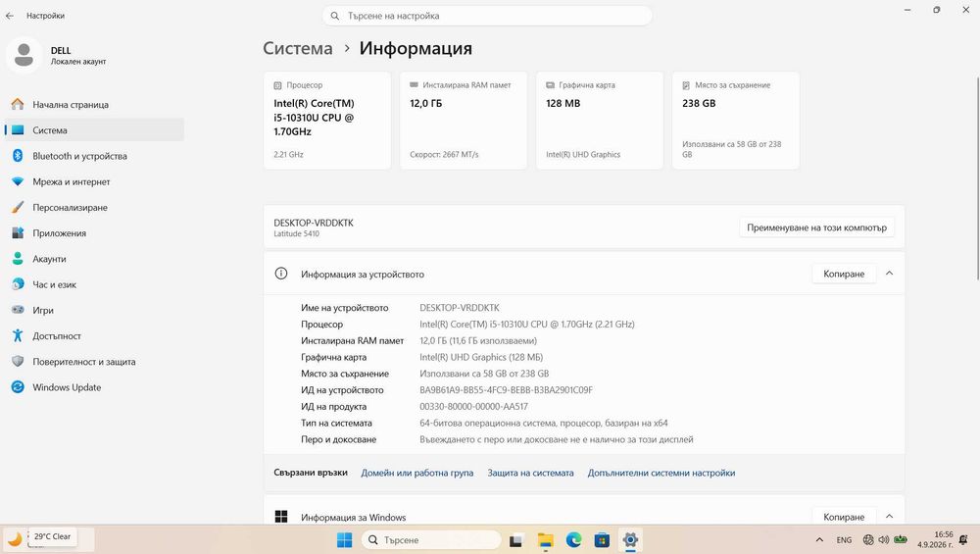
Task: Select Система in the sidebar
Action: tap(94, 130)
